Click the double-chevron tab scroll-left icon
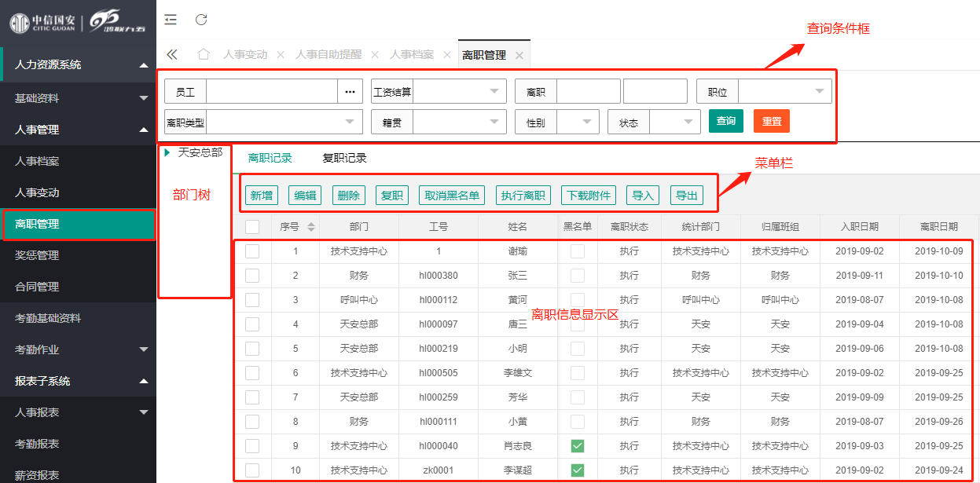The image size is (980, 483). (172, 54)
